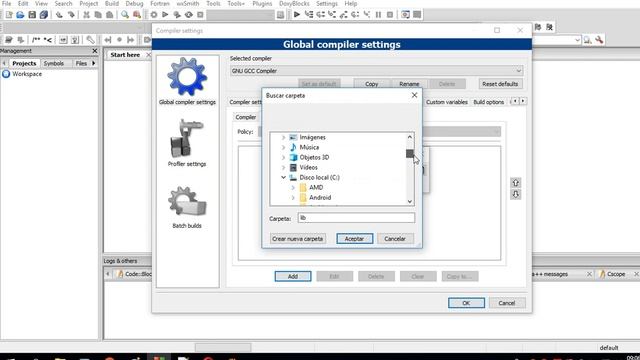640x360 pixels.
Task: Click the DoxyBlocks block comment /** icon
Action: pyautogui.click(x=36, y=40)
